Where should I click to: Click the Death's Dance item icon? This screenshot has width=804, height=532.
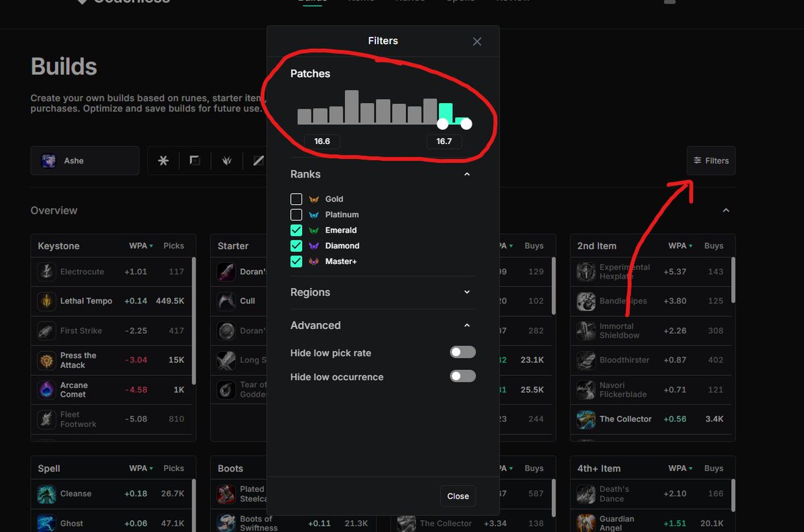click(x=586, y=494)
